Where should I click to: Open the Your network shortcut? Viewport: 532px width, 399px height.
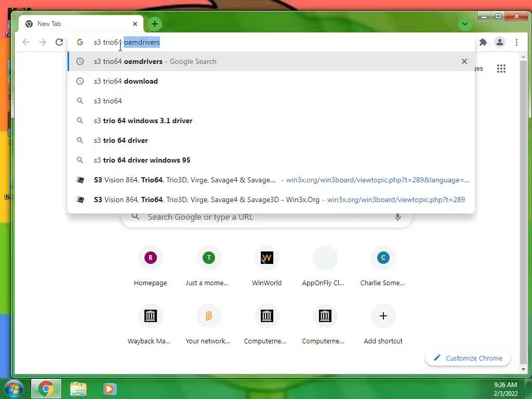click(x=209, y=325)
